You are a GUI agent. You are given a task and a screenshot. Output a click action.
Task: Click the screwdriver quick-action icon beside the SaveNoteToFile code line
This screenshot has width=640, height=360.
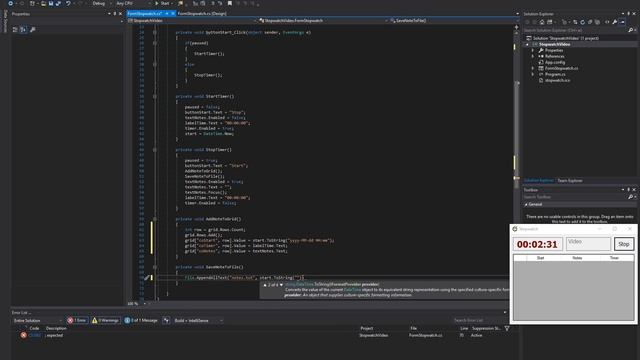[x=147, y=278]
